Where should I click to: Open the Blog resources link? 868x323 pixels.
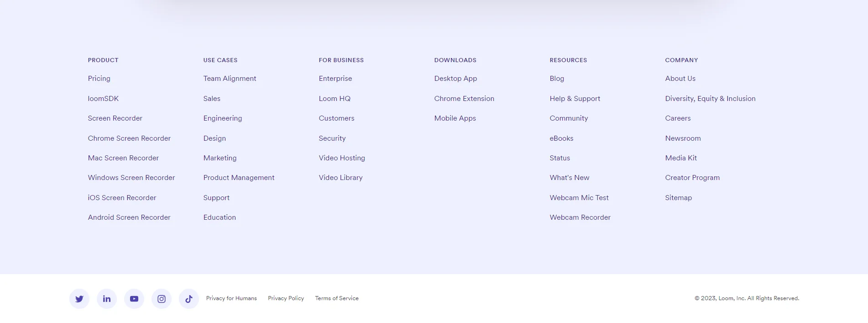point(557,79)
